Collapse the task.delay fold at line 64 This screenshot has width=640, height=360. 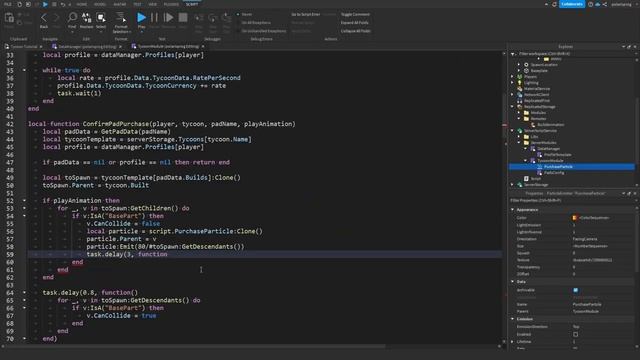tap(24, 293)
